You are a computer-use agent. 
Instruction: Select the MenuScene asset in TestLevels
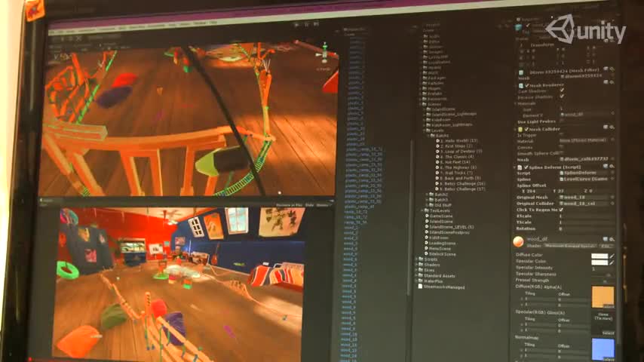[x=438, y=249]
